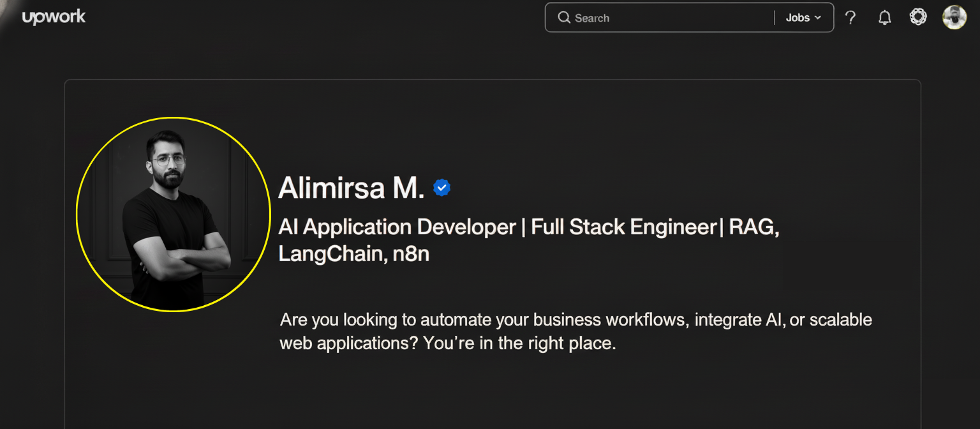
Task: Click the yellow-ringed freelancer profile photo
Action: click(173, 214)
